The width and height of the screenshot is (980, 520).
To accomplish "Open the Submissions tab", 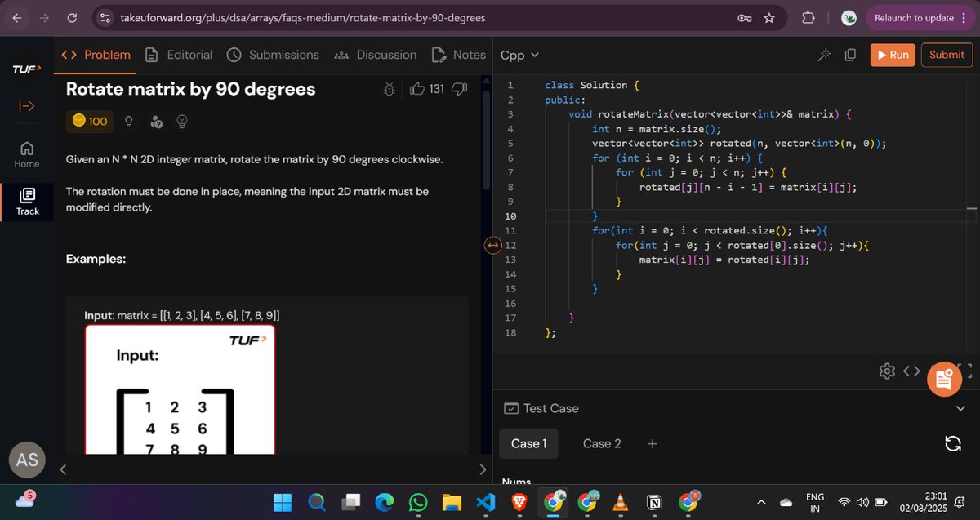I will pyautogui.click(x=273, y=55).
